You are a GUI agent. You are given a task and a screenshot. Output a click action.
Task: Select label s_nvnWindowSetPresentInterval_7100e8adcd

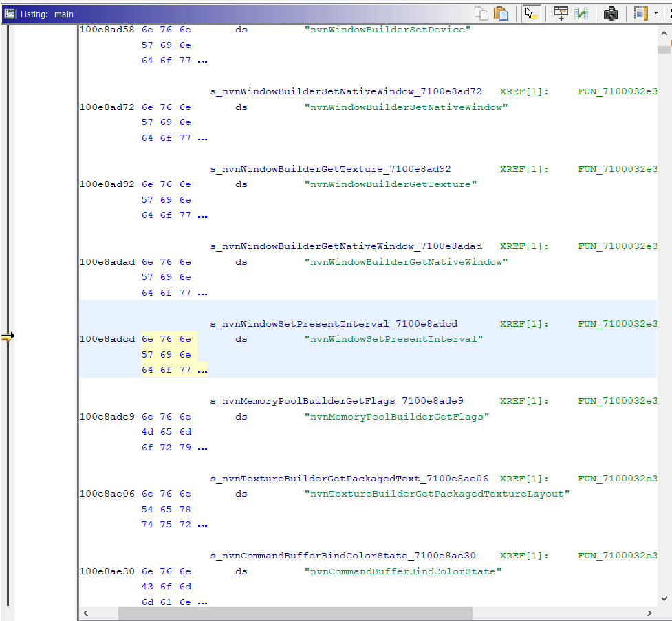click(334, 324)
